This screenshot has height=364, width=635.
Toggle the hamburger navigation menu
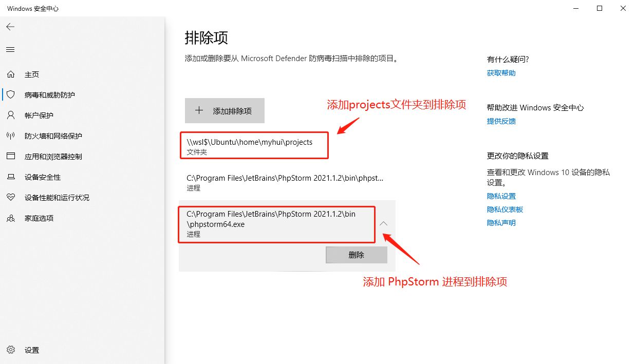[x=10, y=49]
